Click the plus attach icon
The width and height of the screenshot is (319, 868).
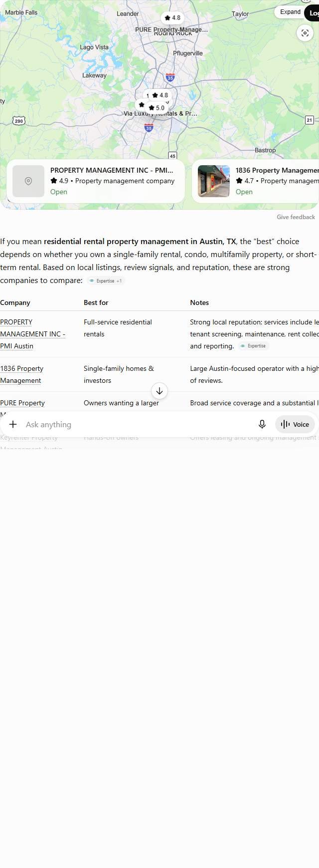pos(13,424)
